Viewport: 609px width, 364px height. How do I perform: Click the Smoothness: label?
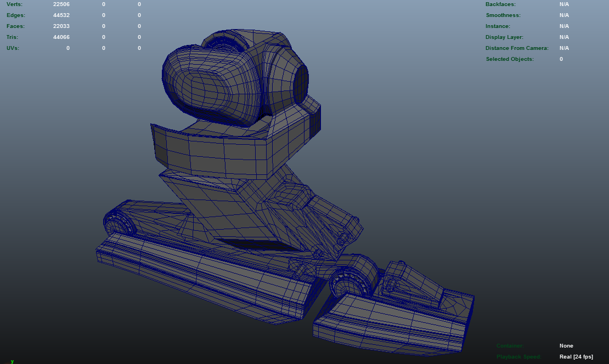pyautogui.click(x=503, y=15)
